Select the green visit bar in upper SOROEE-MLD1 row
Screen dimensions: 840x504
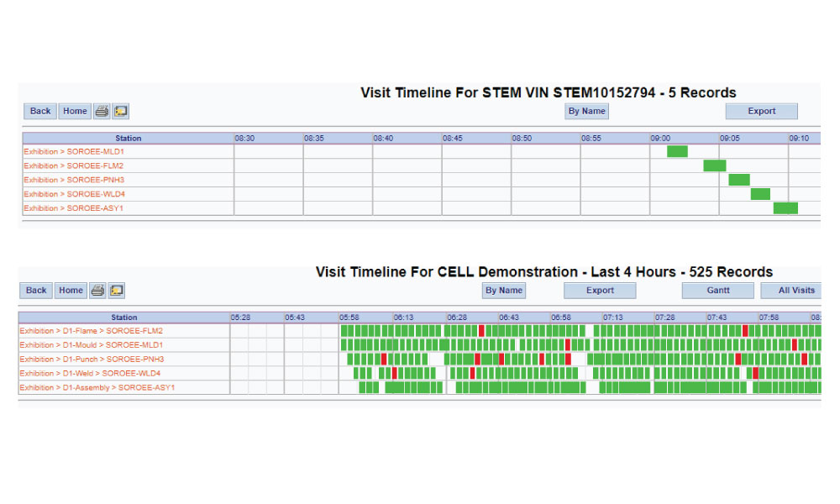tap(677, 151)
